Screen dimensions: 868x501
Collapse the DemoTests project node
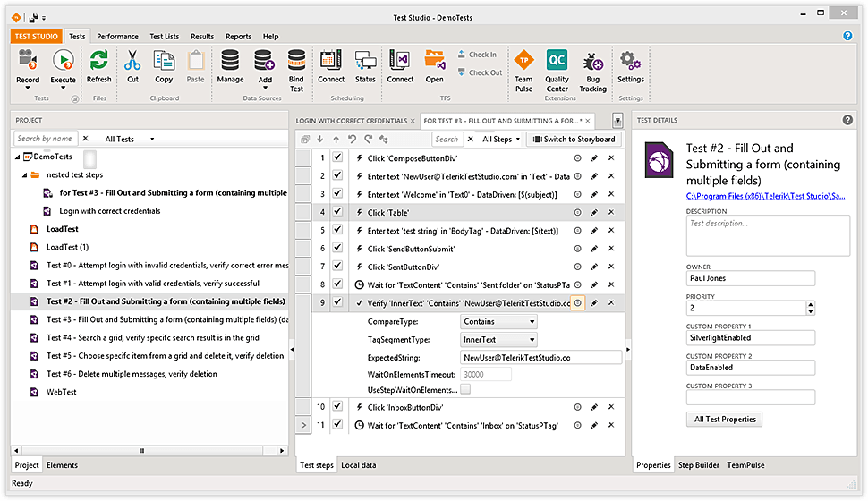(x=18, y=157)
